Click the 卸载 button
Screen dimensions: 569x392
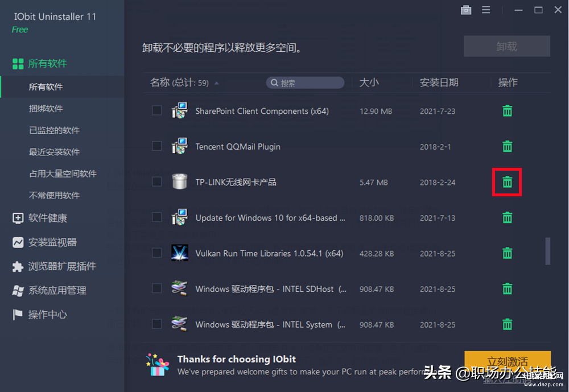pyautogui.click(x=507, y=46)
